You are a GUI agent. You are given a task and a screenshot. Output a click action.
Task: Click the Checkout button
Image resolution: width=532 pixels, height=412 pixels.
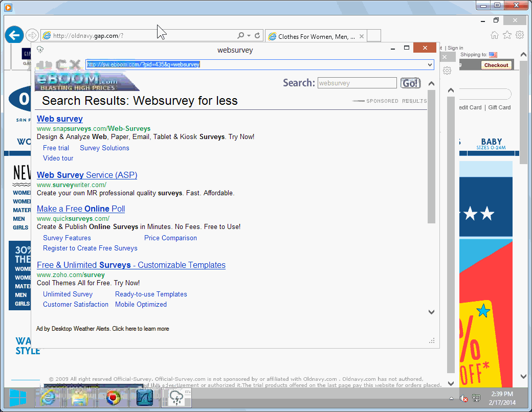tap(496, 65)
